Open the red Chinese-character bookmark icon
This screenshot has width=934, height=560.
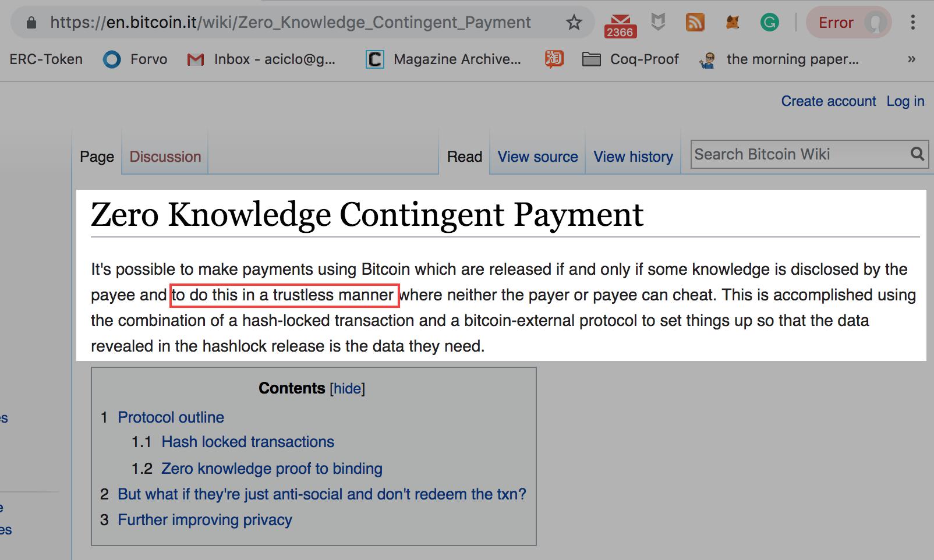[x=554, y=59]
